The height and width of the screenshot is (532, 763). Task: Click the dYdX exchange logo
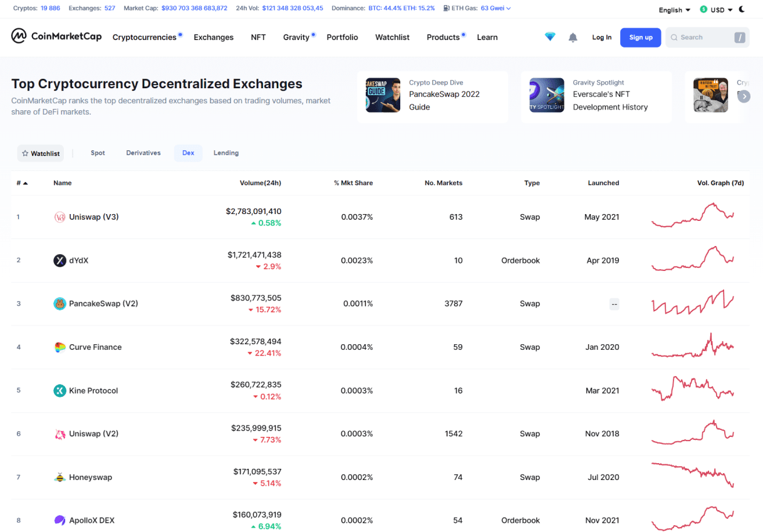60,260
